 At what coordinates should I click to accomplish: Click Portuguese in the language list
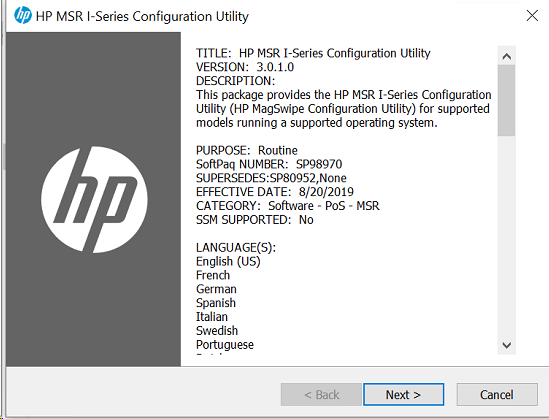coord(225,345)
